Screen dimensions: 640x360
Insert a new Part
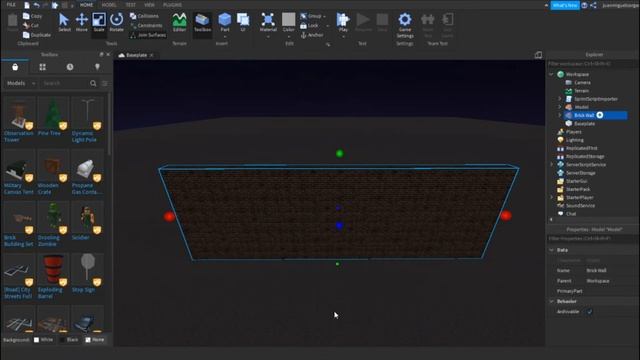pos(224,22)
